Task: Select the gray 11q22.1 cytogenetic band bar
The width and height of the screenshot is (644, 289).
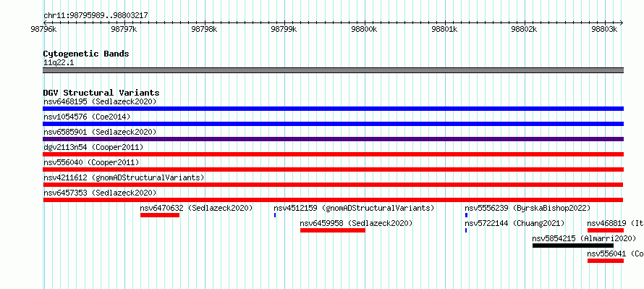Action: [x=333, y=70]
